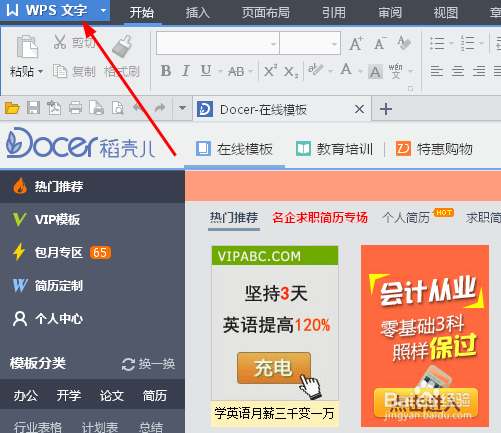
Task: Click the text highlight pen icon
Action: pyautogui.click(x=316, y=70)
